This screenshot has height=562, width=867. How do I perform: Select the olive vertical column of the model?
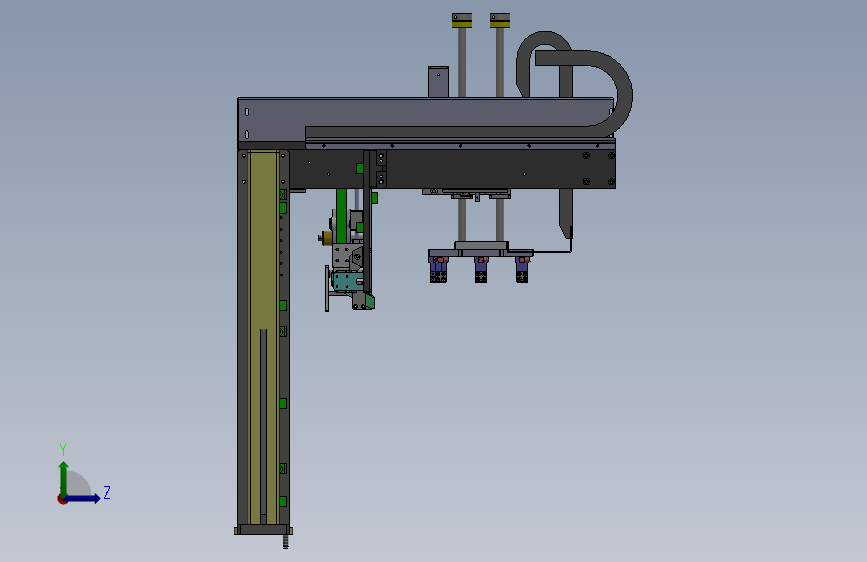[x=263, y=337]
